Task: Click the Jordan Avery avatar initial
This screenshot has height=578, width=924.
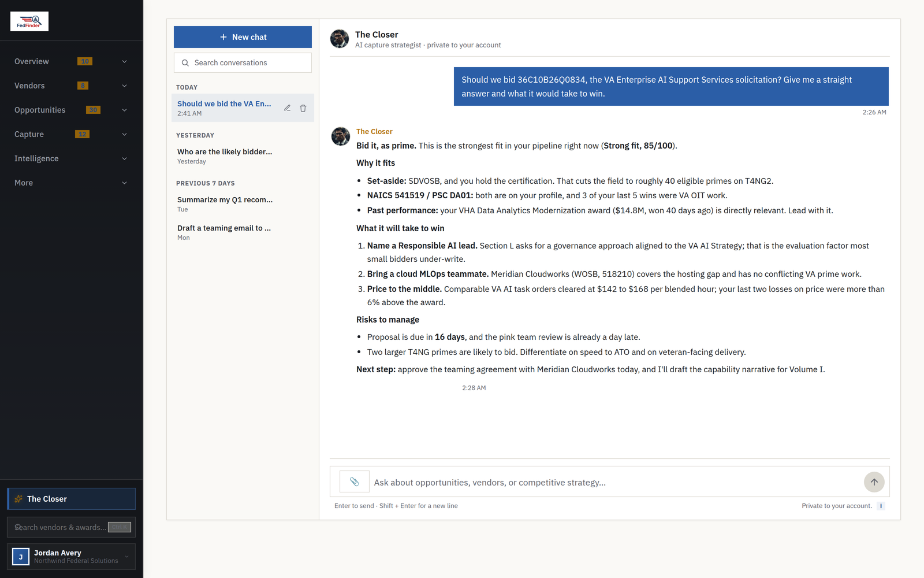Action: click(21, 557)
